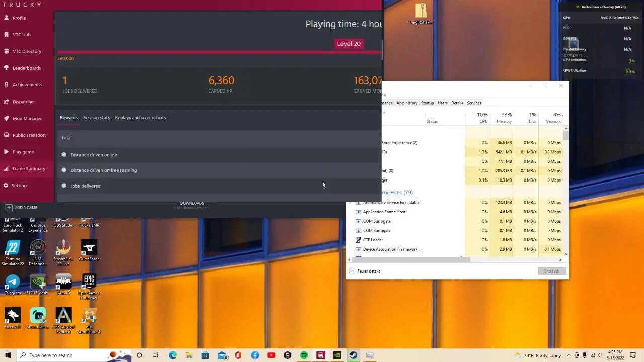
Task: Open Steam DOWNLOADS status
Action: point(192,205)
